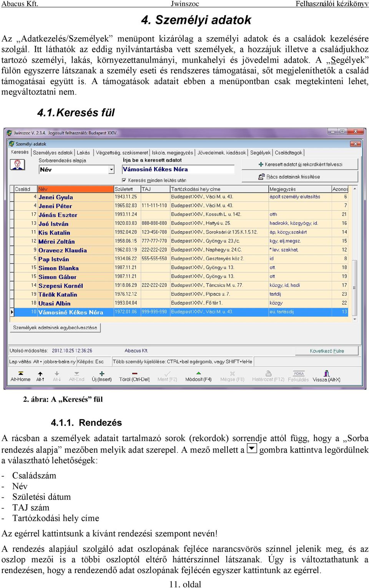Viewport: 369px width, 588px height.
Task: Open the Végzettség, szakismeret tab
Action: (x=121, y=152)
